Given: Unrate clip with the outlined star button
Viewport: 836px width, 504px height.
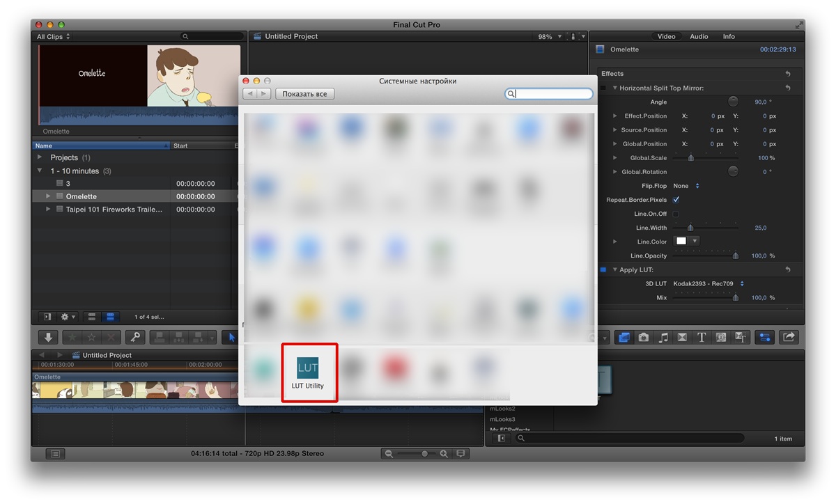Looking at the screenshot, I should [91, 337].
